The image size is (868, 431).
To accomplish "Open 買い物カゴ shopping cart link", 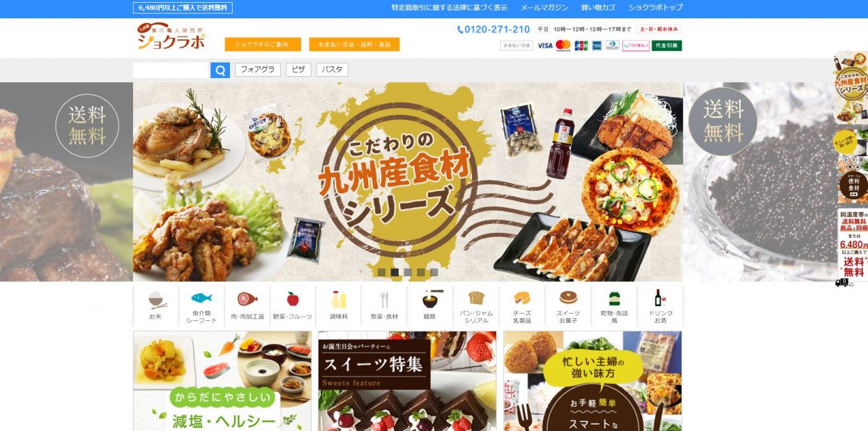I will coord(598,7).
